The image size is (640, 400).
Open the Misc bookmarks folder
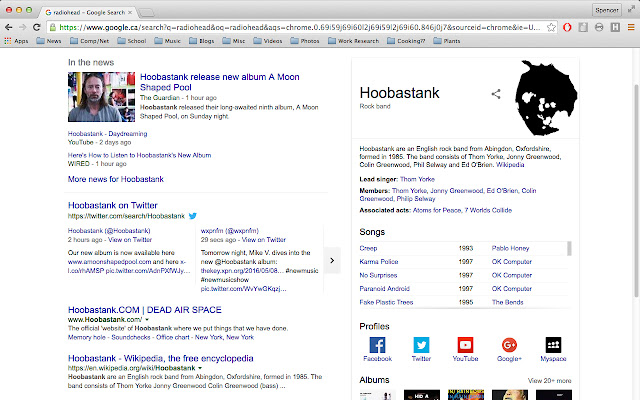pyautogui.click(x=233, y=41)
